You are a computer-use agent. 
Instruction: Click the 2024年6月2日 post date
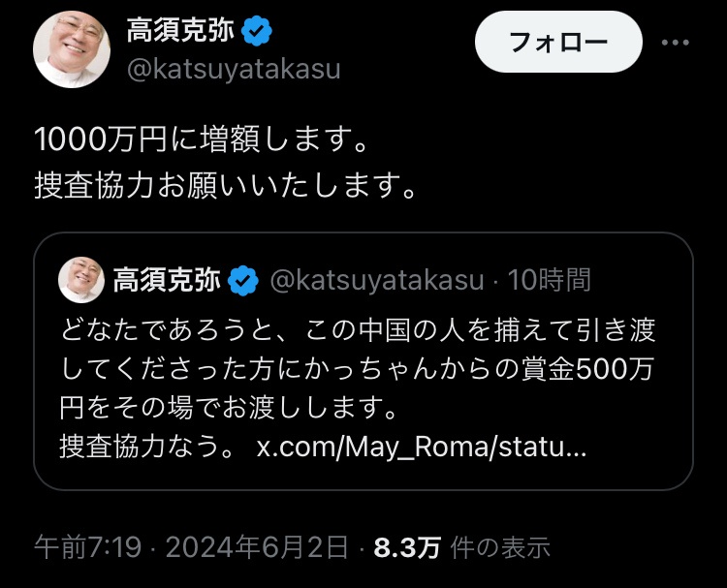(x=257, y=547)
